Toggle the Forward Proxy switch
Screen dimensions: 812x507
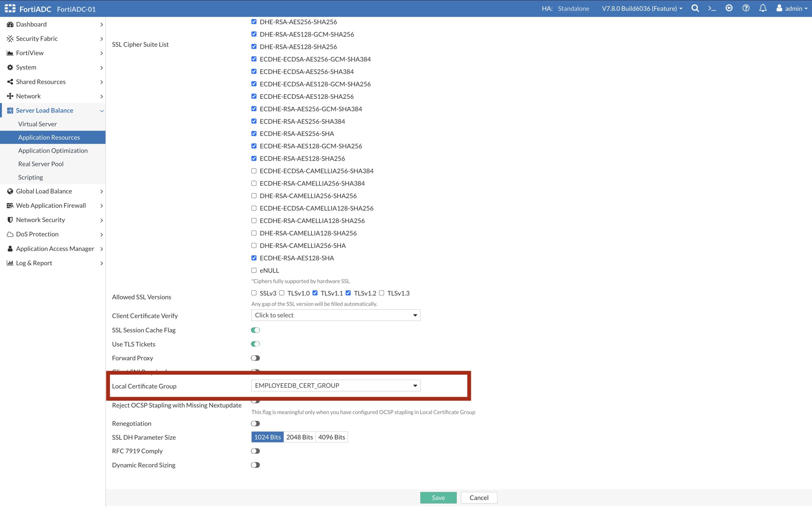click(x=255, y=358)
